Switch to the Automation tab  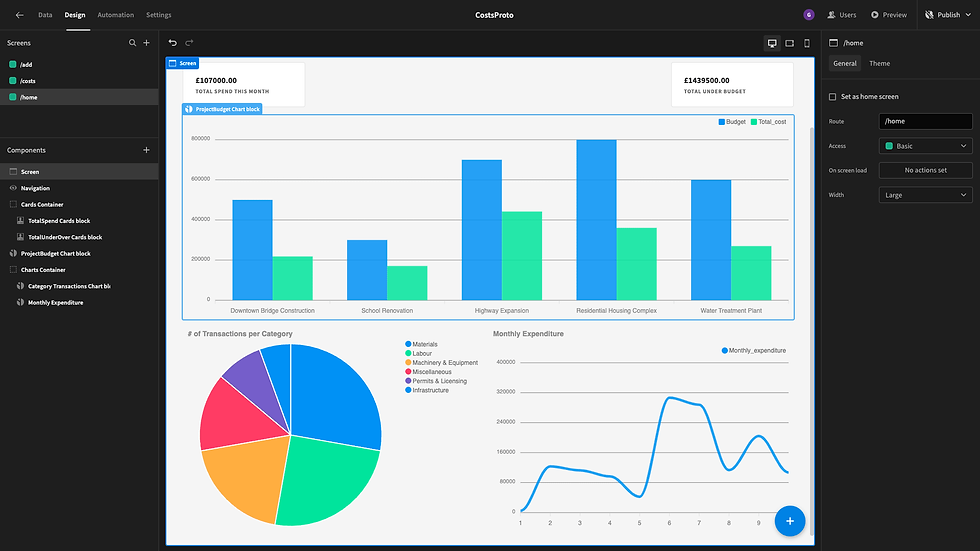[x=116, y=15]
